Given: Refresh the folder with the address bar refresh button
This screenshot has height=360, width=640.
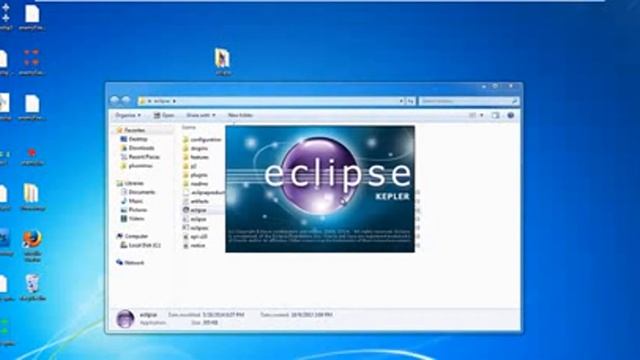Looking at the screenshot, I should coord(411,101).
